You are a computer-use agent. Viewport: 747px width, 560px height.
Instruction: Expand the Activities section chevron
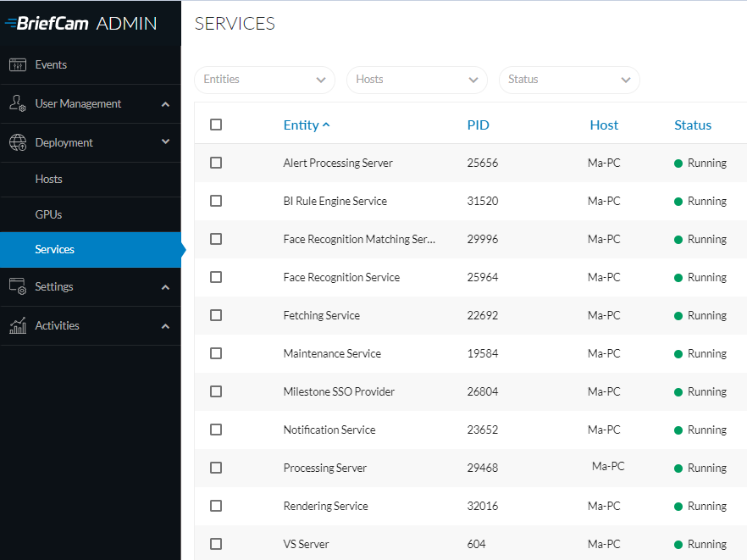coord(165,326)
